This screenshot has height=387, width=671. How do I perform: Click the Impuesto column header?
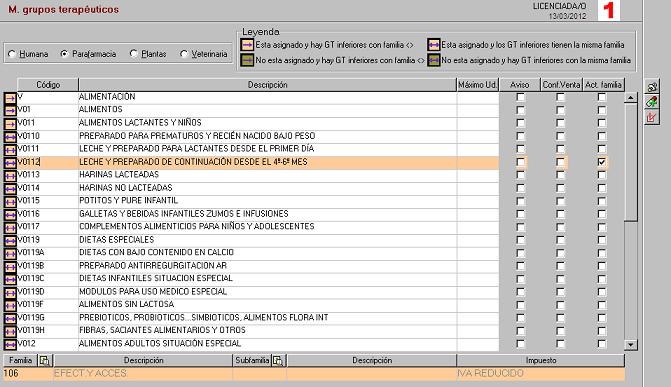pos(541,360)
